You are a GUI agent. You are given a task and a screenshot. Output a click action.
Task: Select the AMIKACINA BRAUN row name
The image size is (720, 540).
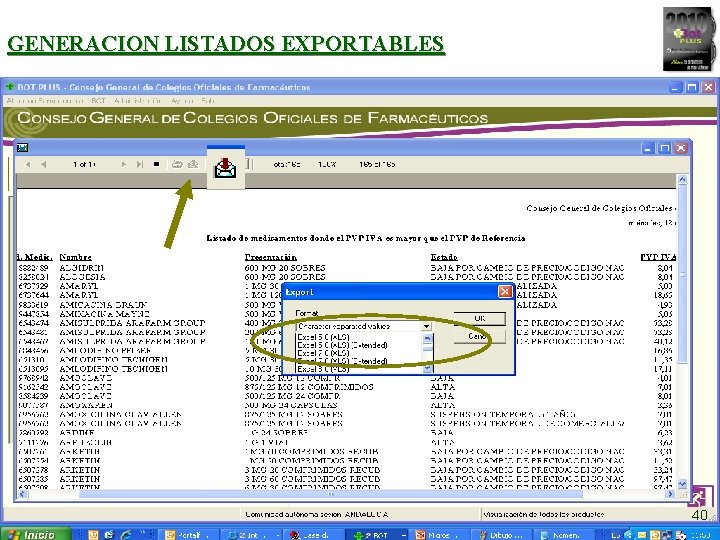point(103,304)
